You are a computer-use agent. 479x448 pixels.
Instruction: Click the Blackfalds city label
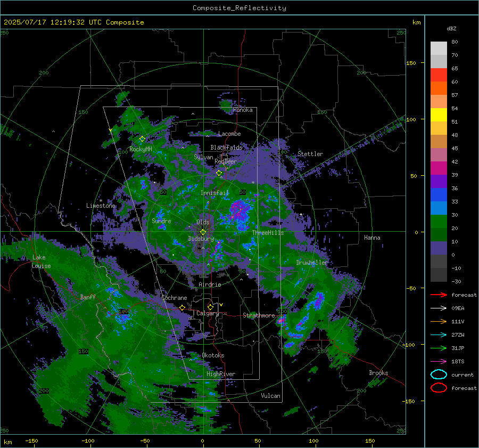(226, 148)
